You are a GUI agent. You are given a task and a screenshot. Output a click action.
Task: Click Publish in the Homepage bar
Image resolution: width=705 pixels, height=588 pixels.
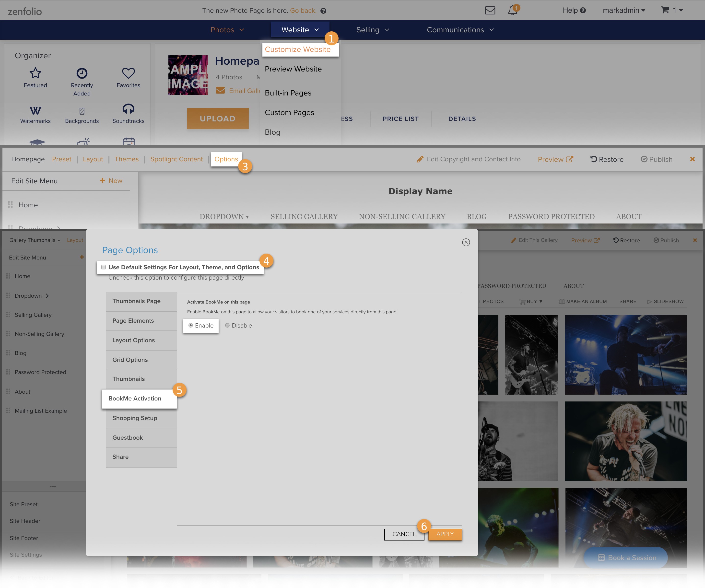657,159
